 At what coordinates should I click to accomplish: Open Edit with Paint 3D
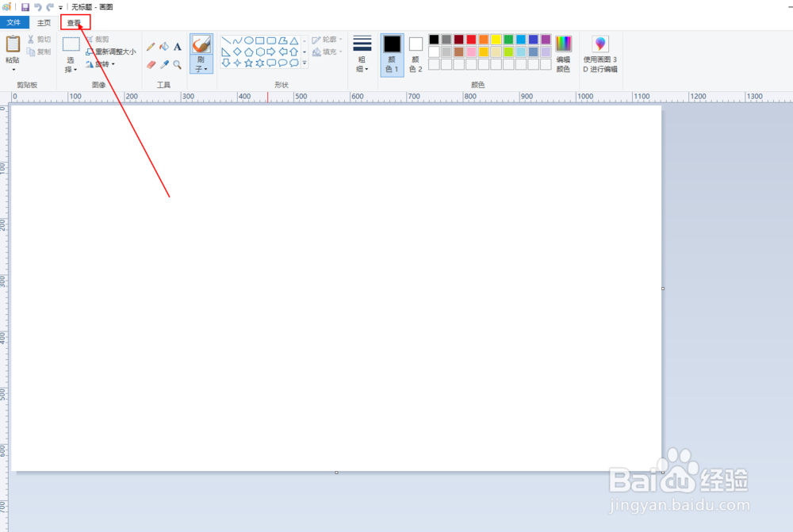(600, 55)
